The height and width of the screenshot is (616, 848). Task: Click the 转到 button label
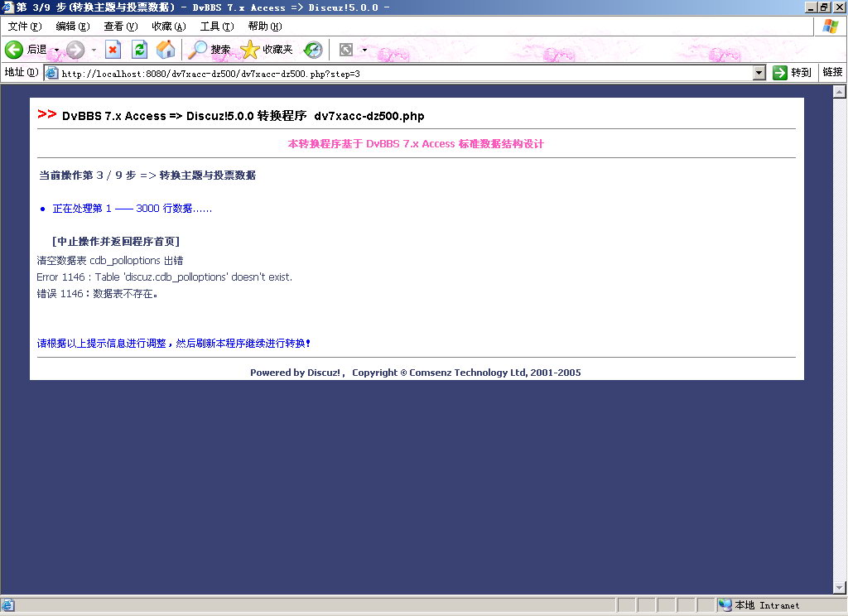coord(801,73)
